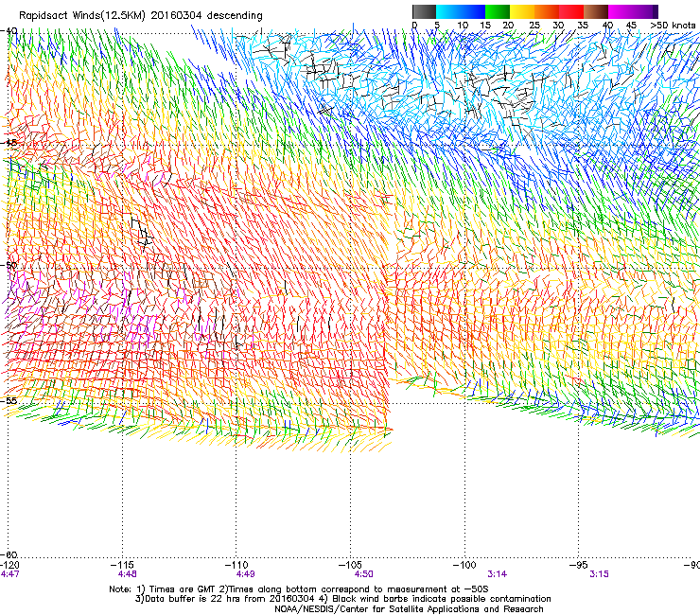This screenshot has height=615, width=700.
Task: Click the purple '4:50' time label
Action: tap(363, 574)
